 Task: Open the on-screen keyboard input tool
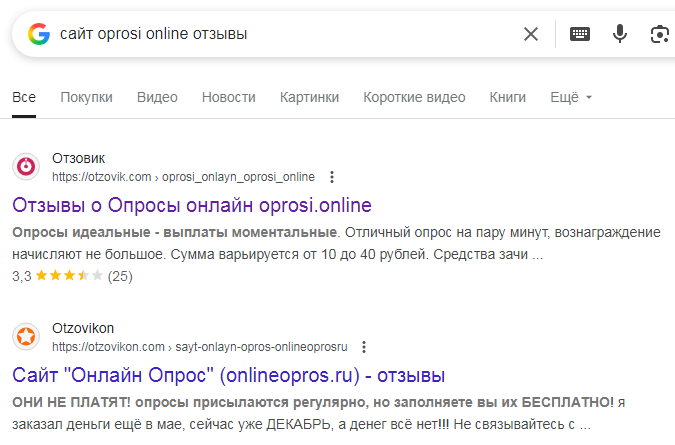pyautogui.click(x=579, y=34)
